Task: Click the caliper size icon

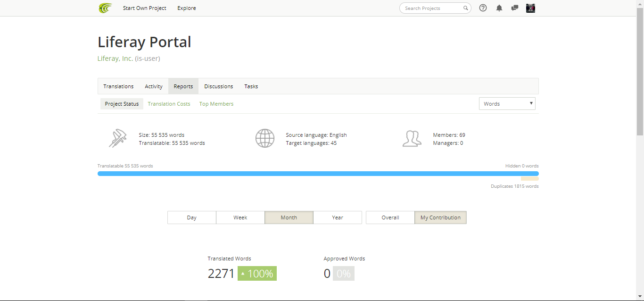Action: point(118,139)
